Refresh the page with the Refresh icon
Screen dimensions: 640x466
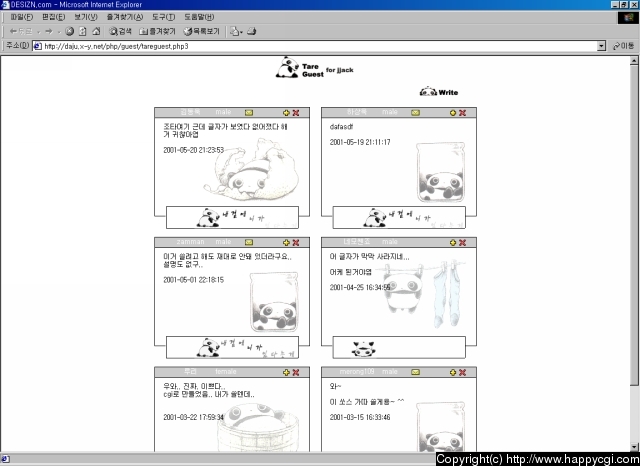click(x=83, y=31)
